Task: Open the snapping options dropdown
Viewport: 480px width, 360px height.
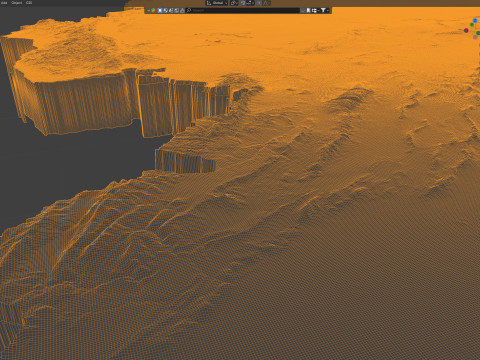Action: (x=250, y=3)
